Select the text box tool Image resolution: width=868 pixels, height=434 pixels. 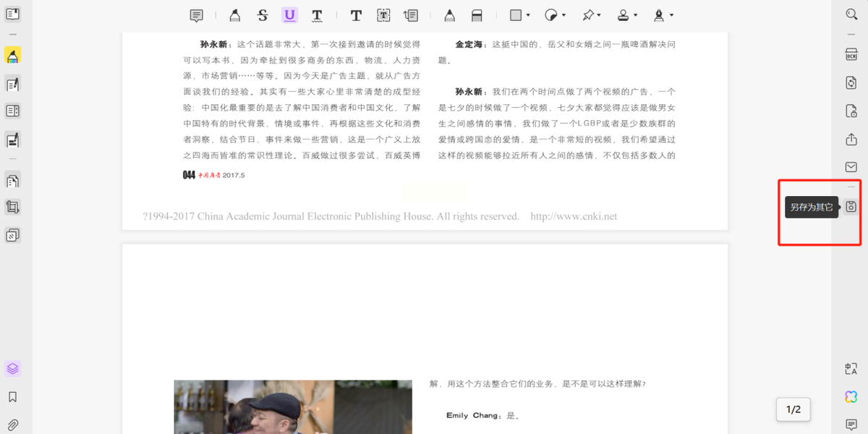click(383, 15)
